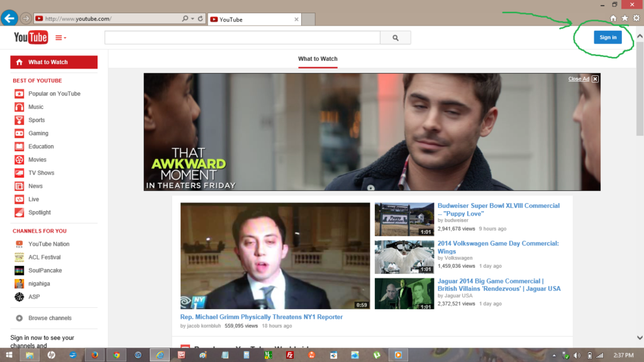Open the browser Favorites star
This screenshot has height=362, width=644.
coord(625,19)
